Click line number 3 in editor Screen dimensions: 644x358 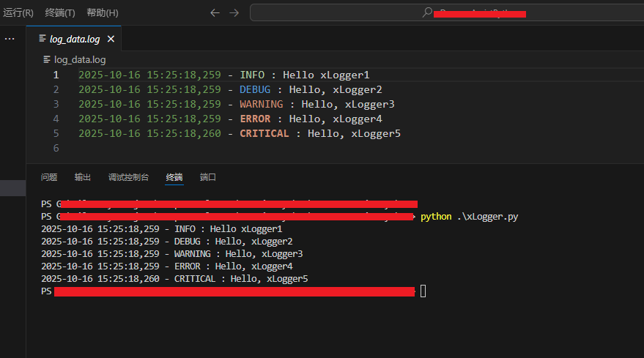tap(56, 104)
